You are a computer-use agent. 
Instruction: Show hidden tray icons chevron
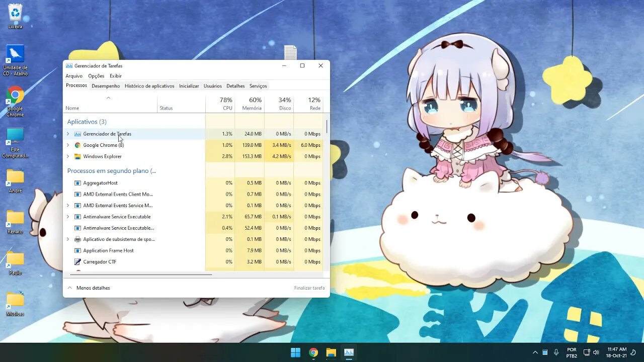coord(535,352)
